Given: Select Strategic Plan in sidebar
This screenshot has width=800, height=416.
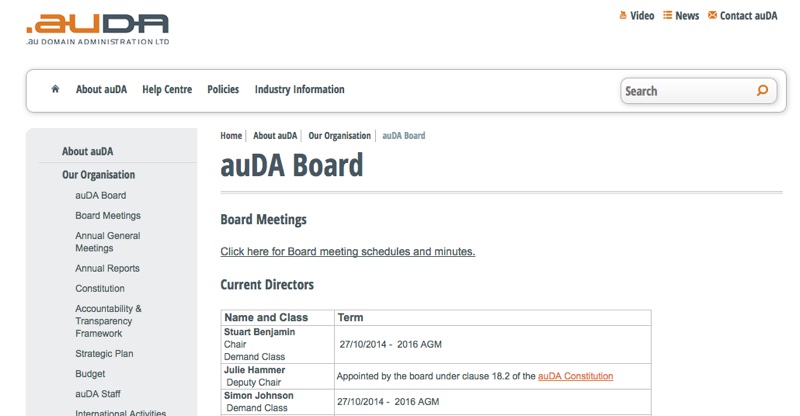Looking at the screenshot, I should coord(104,353).
